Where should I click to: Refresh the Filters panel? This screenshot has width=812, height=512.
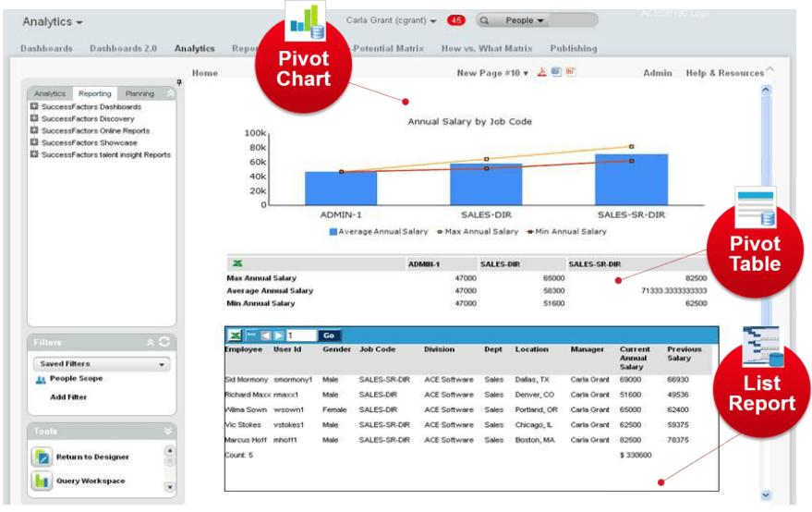tap(164, 342)
